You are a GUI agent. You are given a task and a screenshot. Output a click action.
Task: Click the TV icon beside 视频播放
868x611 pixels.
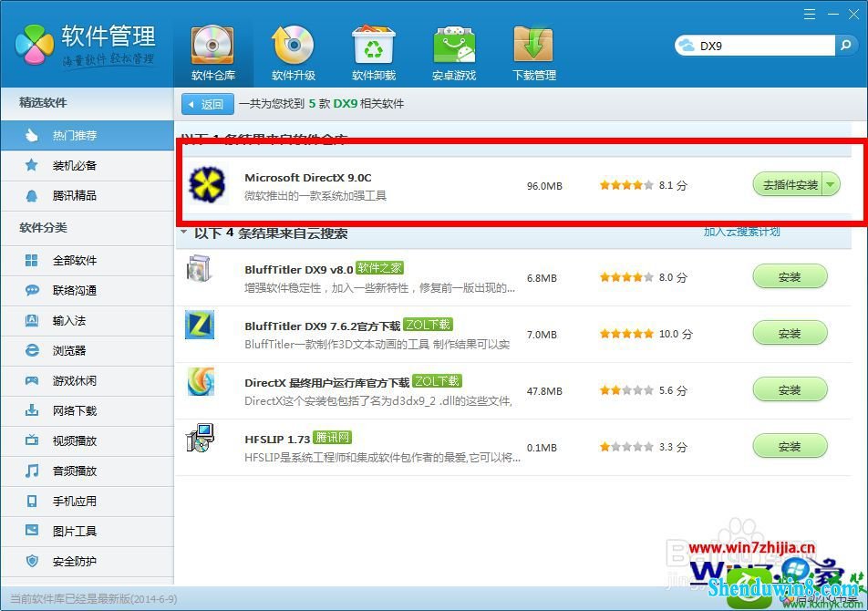(x=32, y=440)
